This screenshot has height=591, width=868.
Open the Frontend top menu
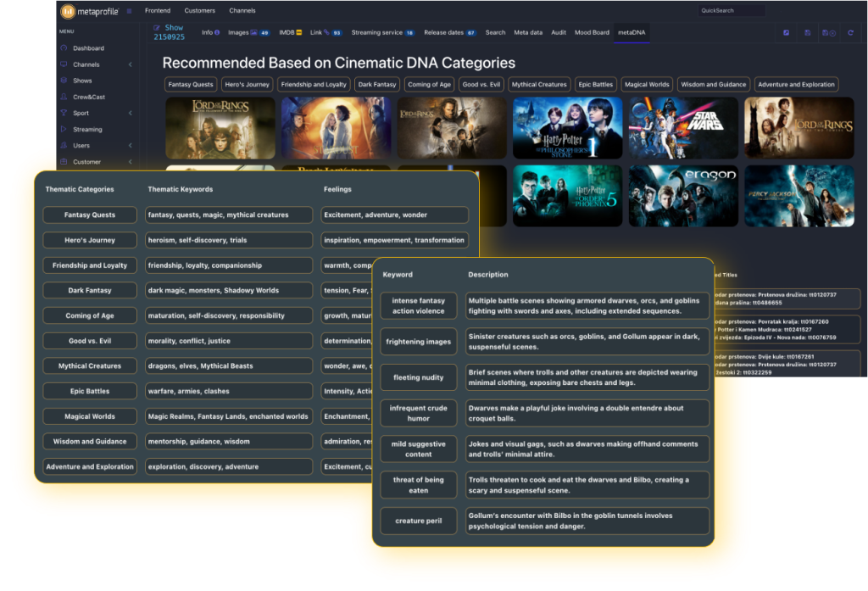158,10
